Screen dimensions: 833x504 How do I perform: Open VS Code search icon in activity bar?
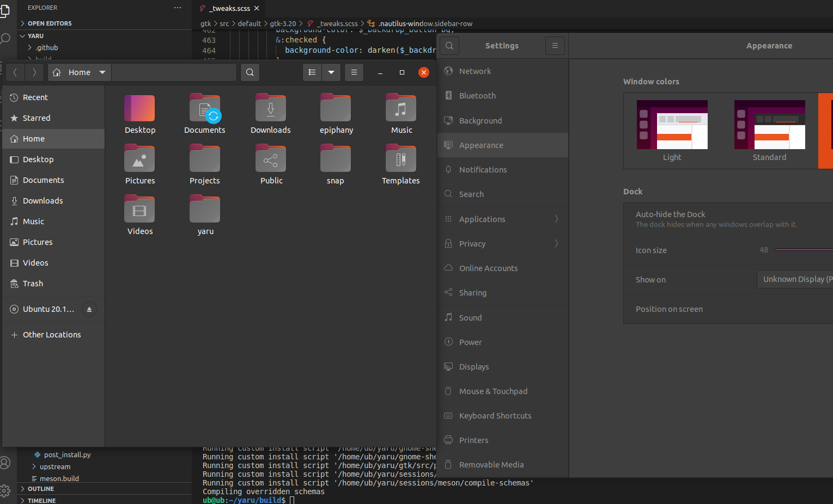tap(5, 39)
